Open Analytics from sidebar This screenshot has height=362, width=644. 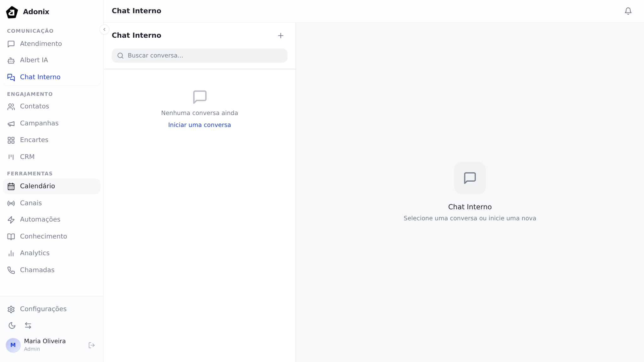point(35,253)
